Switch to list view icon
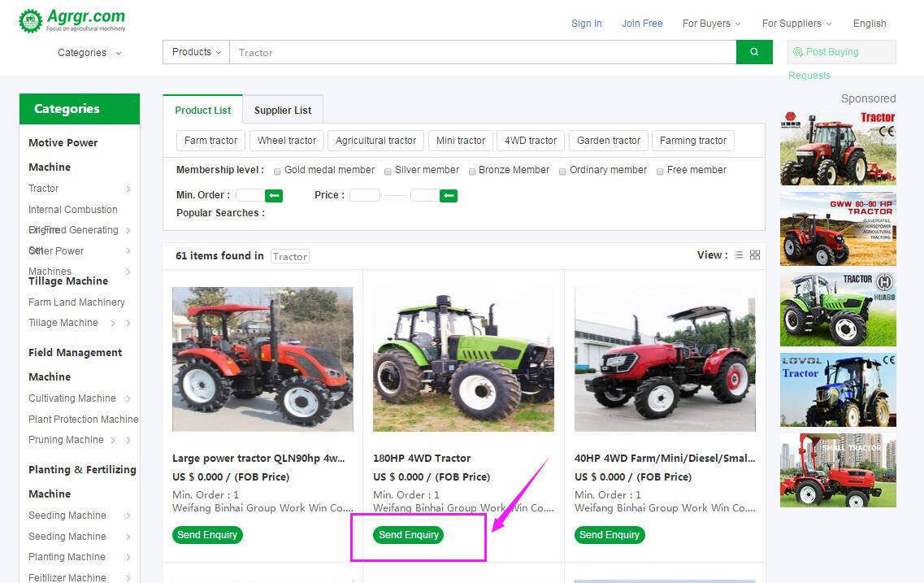Screen dimensions: 924x583 coord(739,255)
